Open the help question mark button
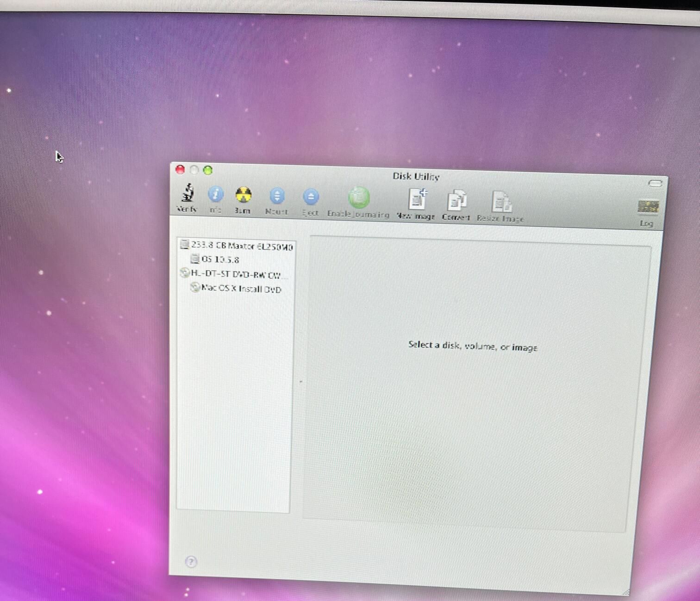 [191, 562]
